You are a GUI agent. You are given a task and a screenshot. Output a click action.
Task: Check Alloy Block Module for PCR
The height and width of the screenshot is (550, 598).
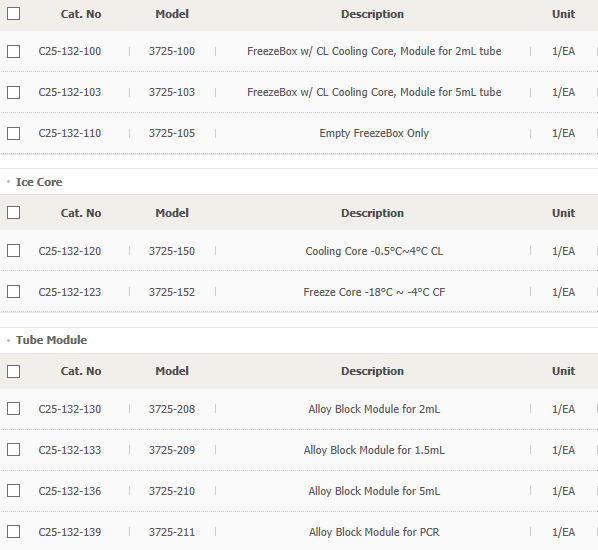[x=13, y=532]
